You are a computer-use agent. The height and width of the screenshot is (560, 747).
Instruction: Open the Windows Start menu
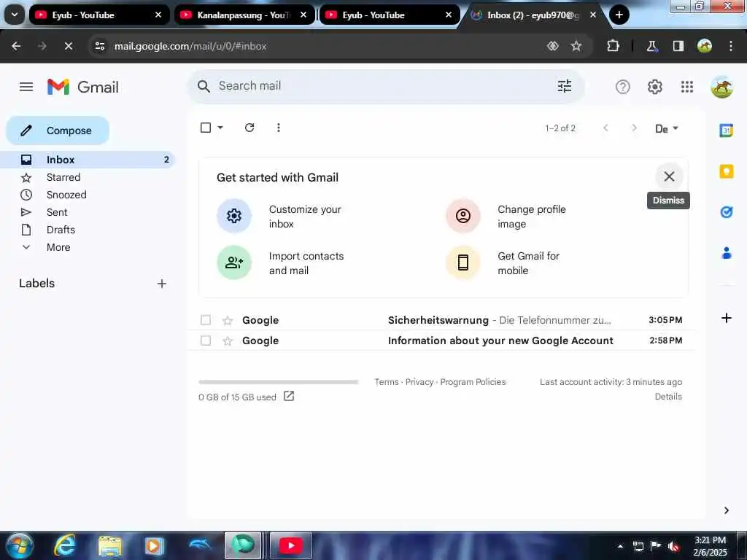tap(20, 545)
